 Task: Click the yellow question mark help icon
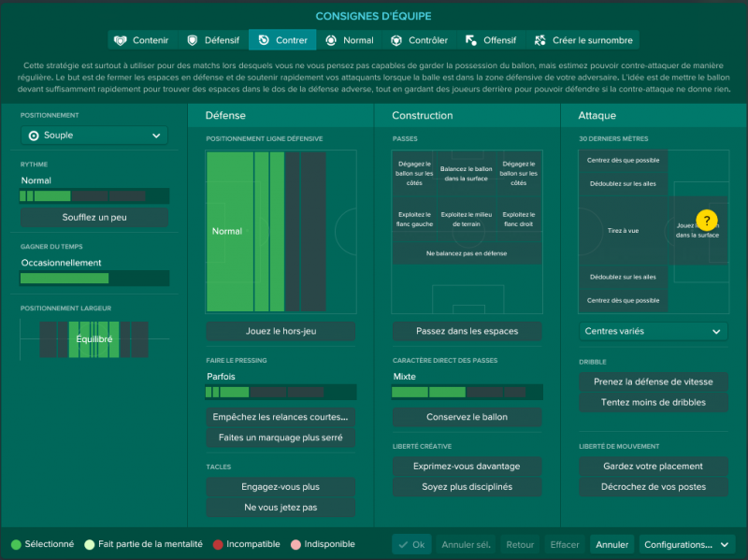click(x=707, y=221)
